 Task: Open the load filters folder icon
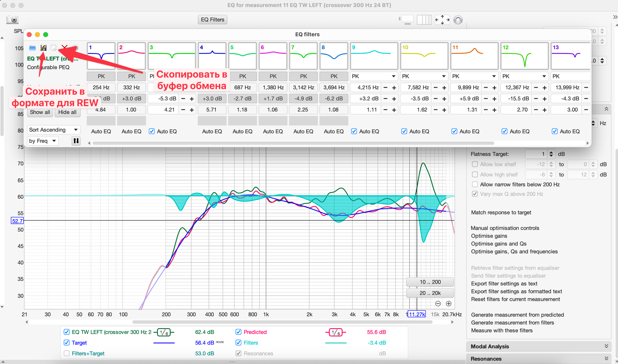coord(32,48)
